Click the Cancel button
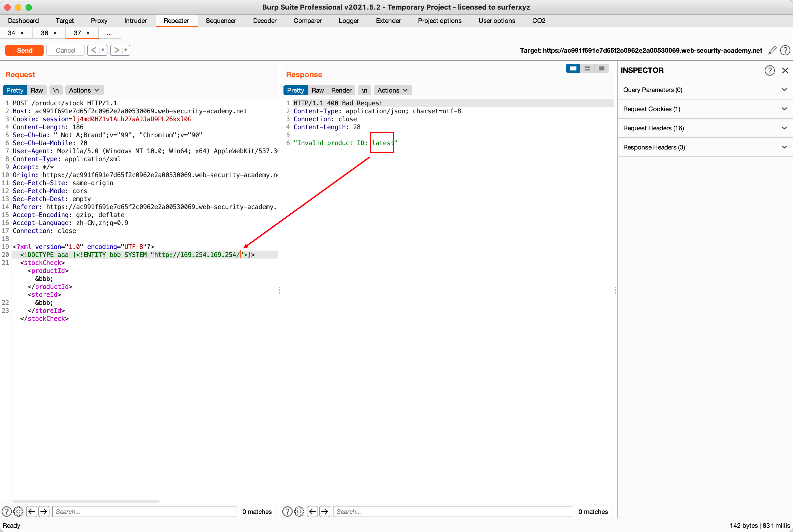Screen dimensions: 793x532 pyautogui.click(x=65, y=50)
